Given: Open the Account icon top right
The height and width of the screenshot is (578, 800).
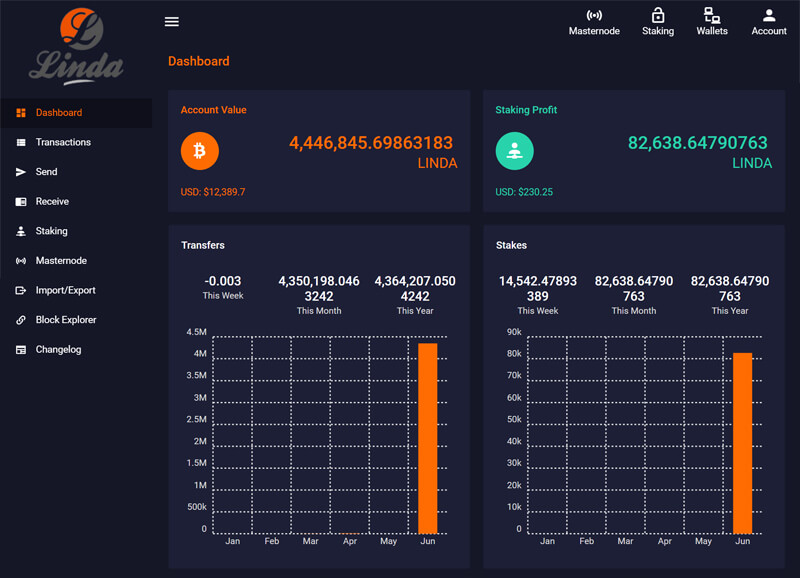Looking at the screenshot, I should pos(768,16).
